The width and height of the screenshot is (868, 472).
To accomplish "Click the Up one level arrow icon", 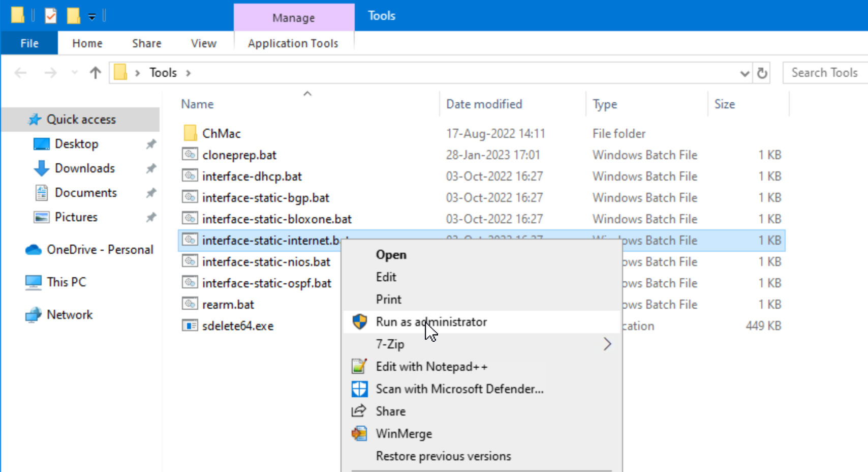I will 95,73.
